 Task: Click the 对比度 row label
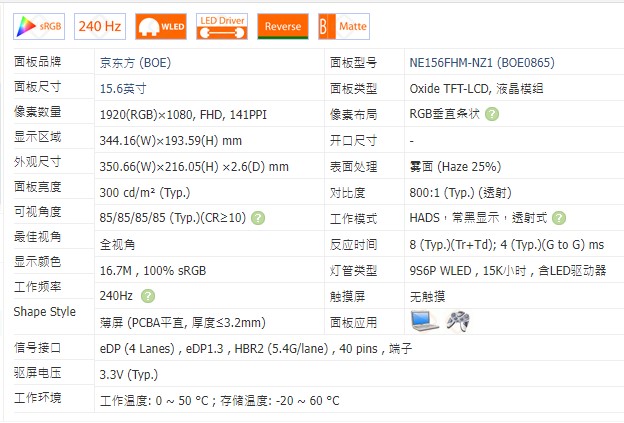(x=347, y=193)
